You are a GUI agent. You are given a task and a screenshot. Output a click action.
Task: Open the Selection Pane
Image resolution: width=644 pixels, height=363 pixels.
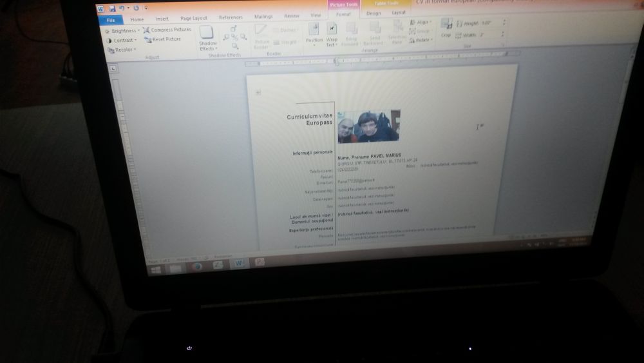tap(397, 32)
